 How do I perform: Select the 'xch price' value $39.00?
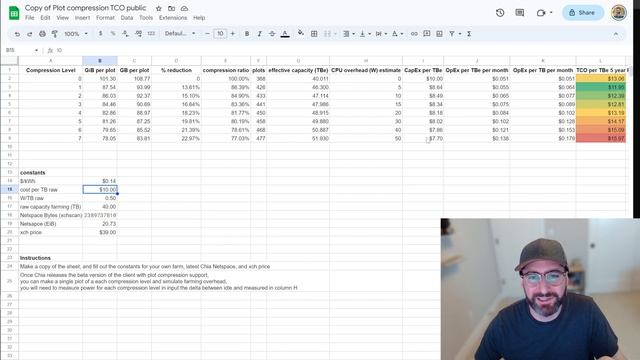(x=100, y=232)
